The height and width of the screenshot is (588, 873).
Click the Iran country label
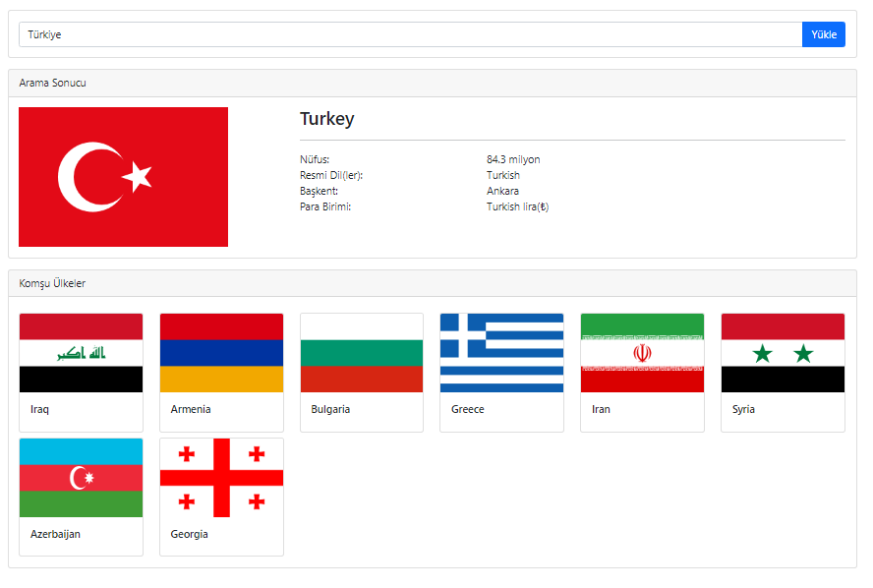601,409
